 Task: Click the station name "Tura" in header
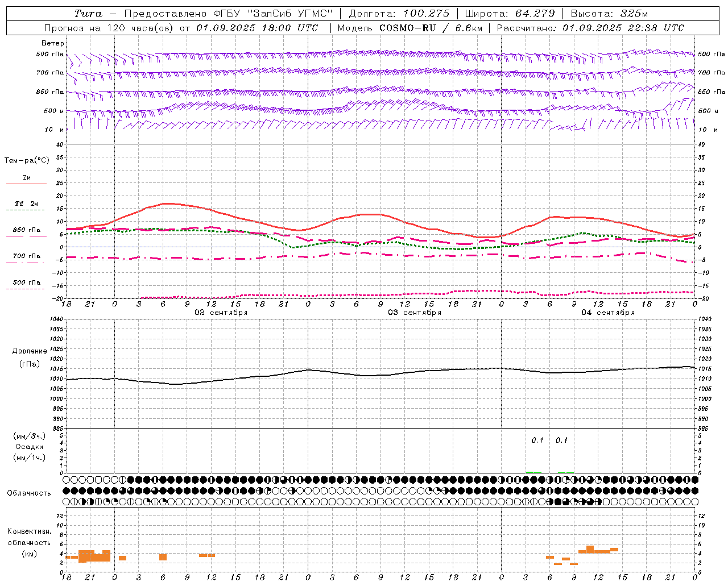coord(88,14)
